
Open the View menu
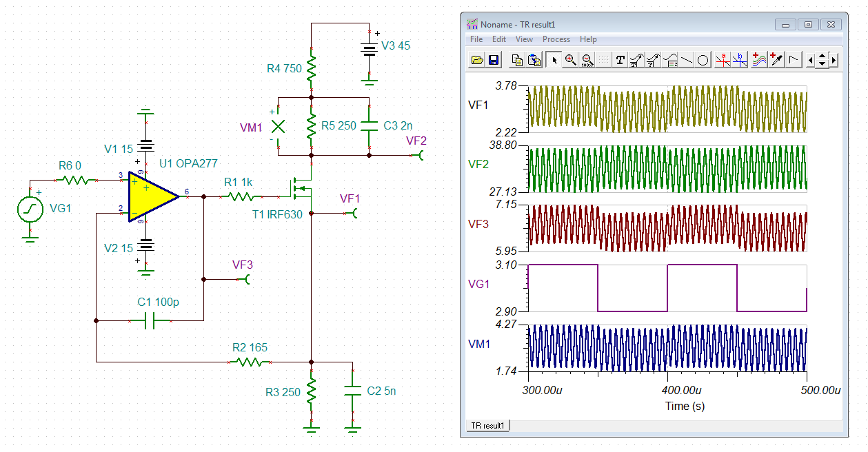(x=524, y=39)
